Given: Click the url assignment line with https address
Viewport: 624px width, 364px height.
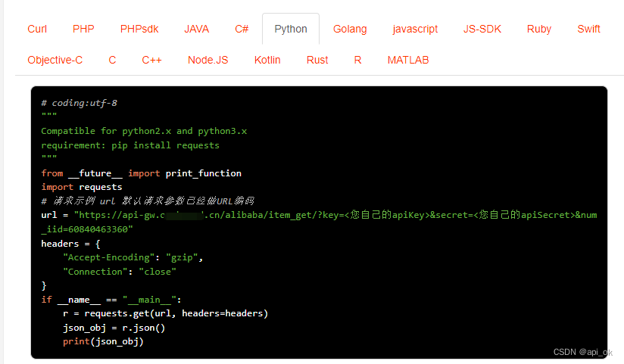Looking at the screenshot, I should click(x=319, y=215).
